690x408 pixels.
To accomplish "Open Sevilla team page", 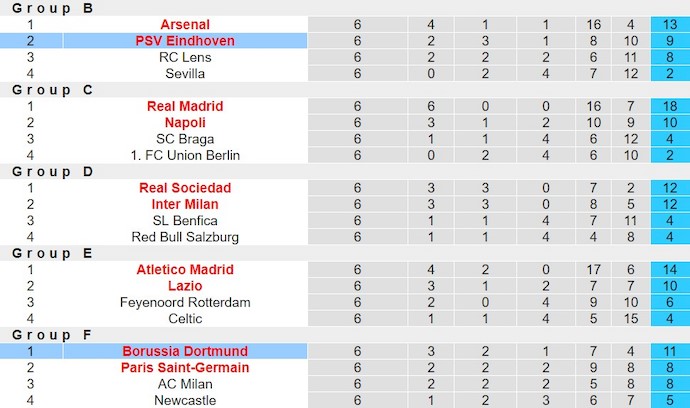I will point(185,73).
